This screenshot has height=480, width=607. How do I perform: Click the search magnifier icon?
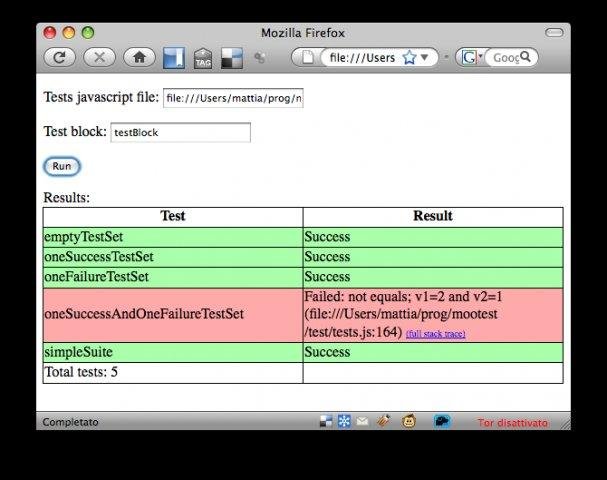pyautogui.click(x=525, y=57)
